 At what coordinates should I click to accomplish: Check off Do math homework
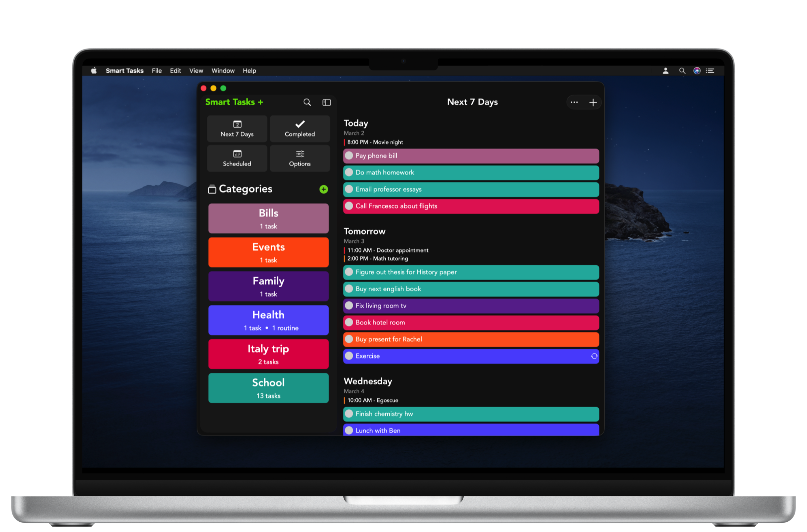[349, 172]
